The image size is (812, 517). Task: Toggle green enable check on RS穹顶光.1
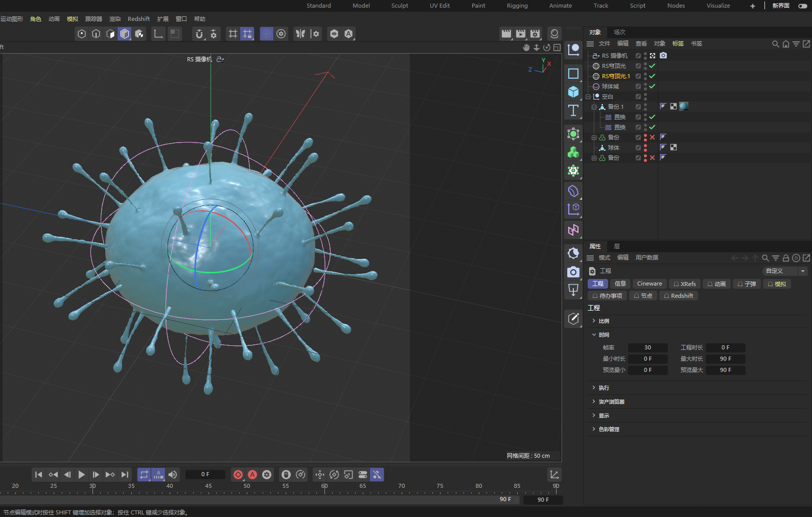tap(652, 76)
